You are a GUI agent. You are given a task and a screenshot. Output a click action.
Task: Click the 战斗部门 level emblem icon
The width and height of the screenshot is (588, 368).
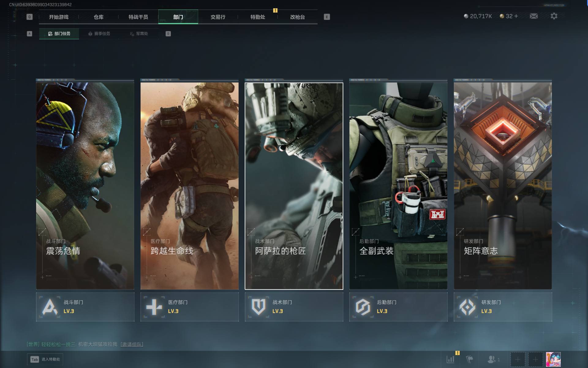coord(50,307)
